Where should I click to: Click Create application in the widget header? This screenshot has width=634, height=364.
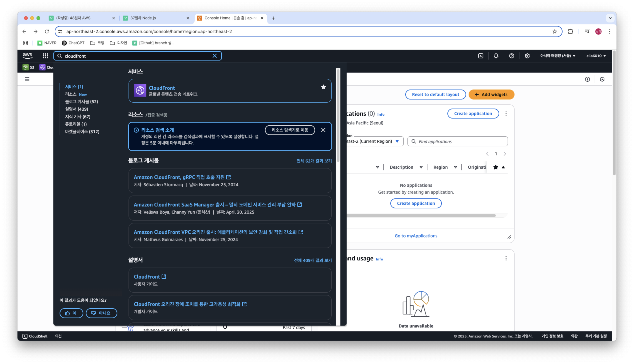pos(473,114)
